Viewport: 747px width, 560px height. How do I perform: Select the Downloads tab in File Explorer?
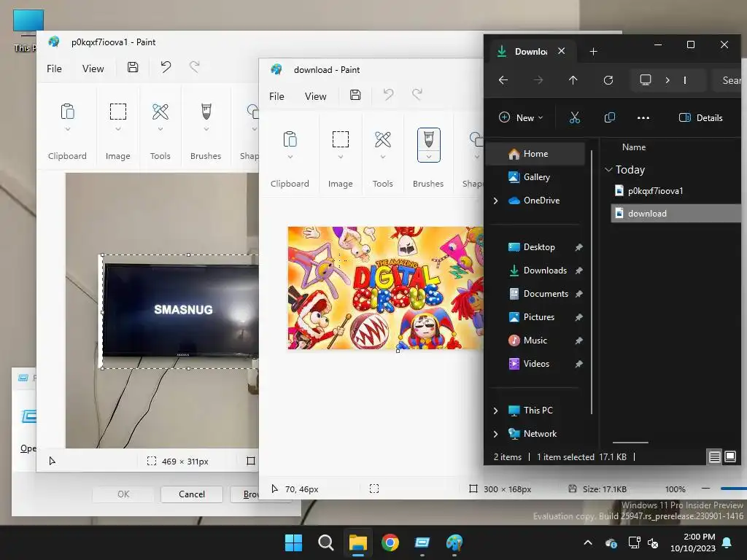pos(531,52)
